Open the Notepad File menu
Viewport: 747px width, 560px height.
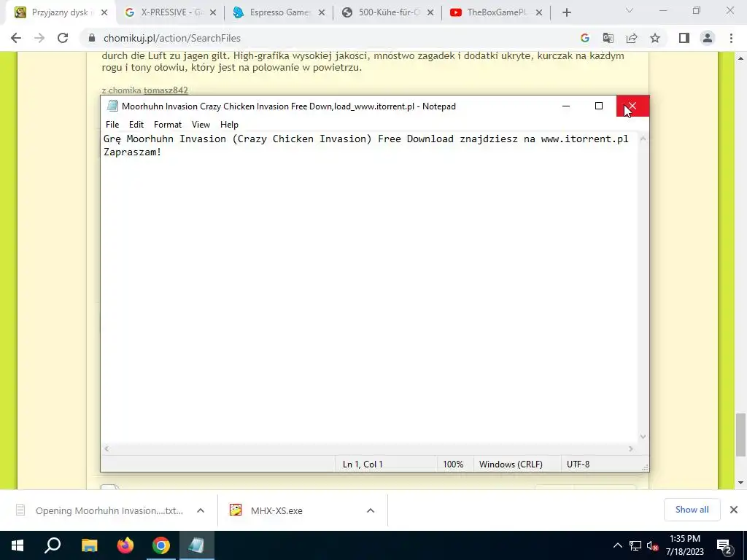click(112, 124)
